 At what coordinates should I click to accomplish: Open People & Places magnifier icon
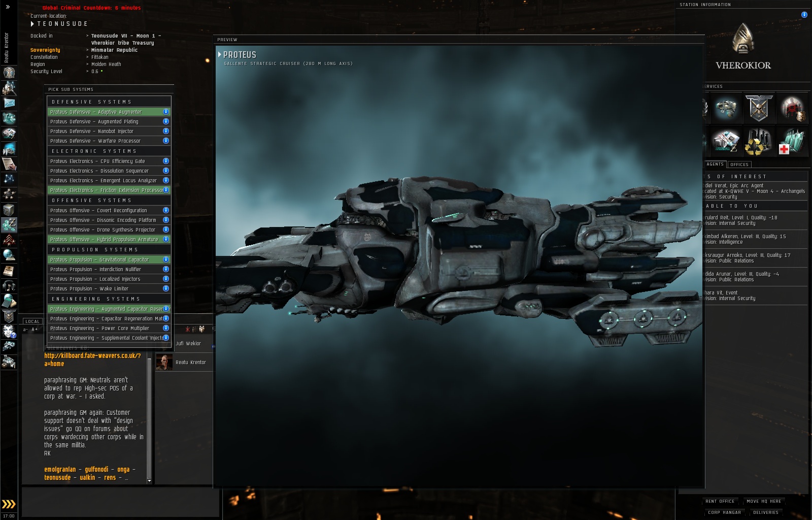click(9, 88)
